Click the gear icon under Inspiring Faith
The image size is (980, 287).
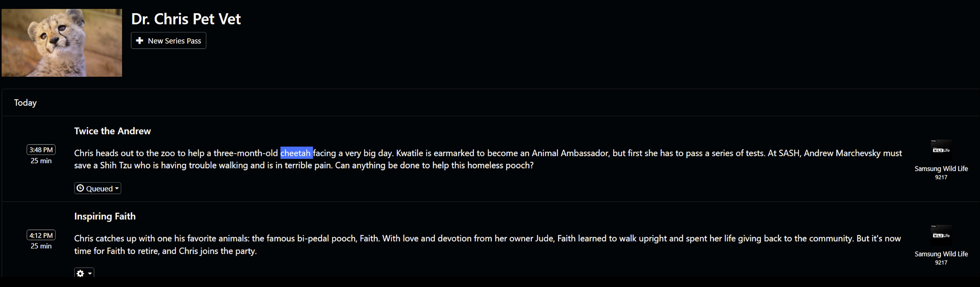point(80,273)
